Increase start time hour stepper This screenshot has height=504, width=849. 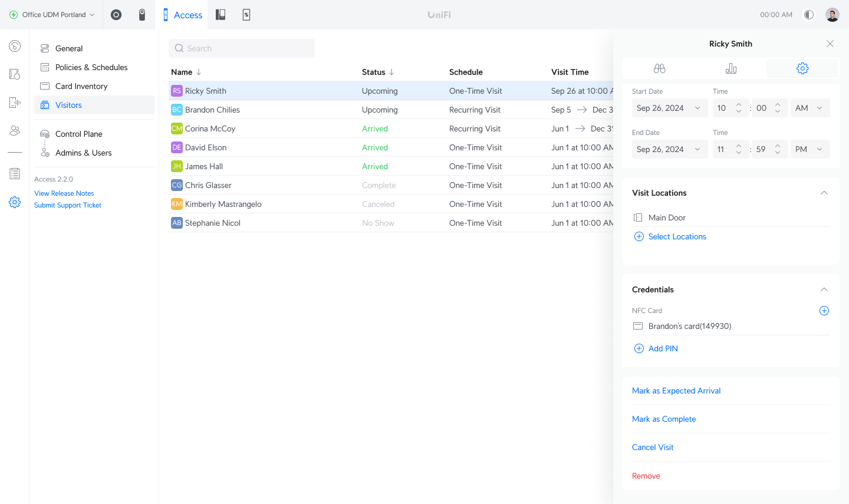tap(739, 105)
